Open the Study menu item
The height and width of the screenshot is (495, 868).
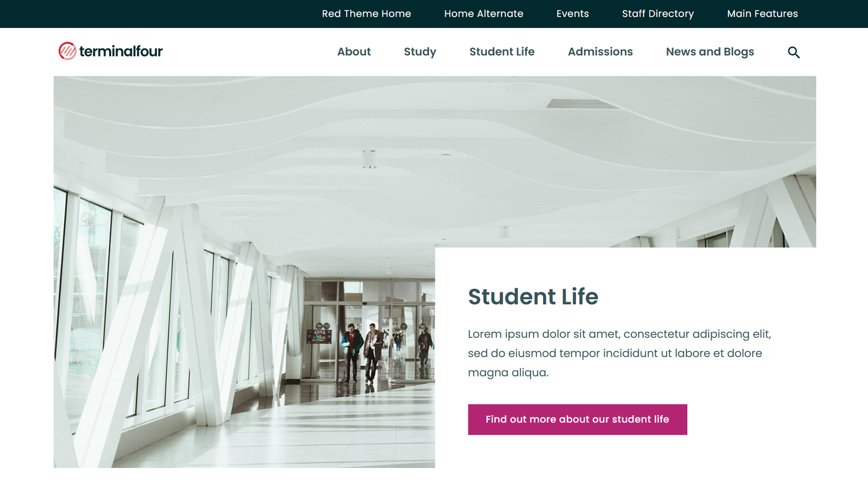[x=420, y=52]
